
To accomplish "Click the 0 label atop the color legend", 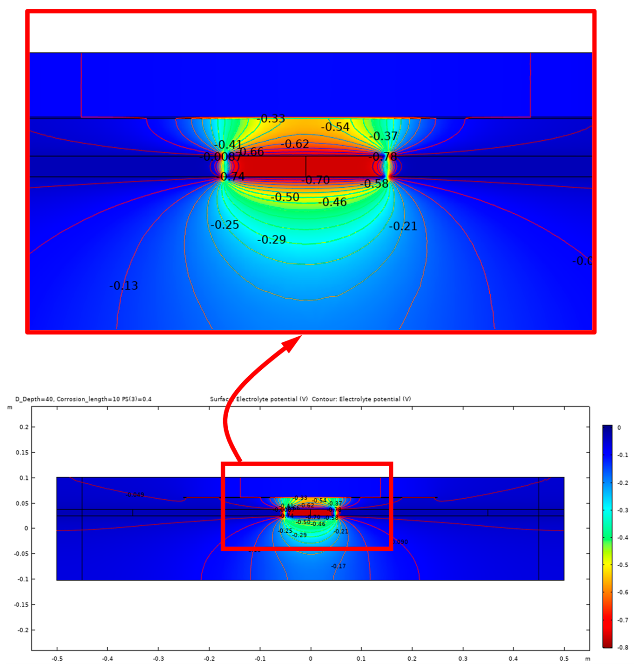I will (619, 428).
